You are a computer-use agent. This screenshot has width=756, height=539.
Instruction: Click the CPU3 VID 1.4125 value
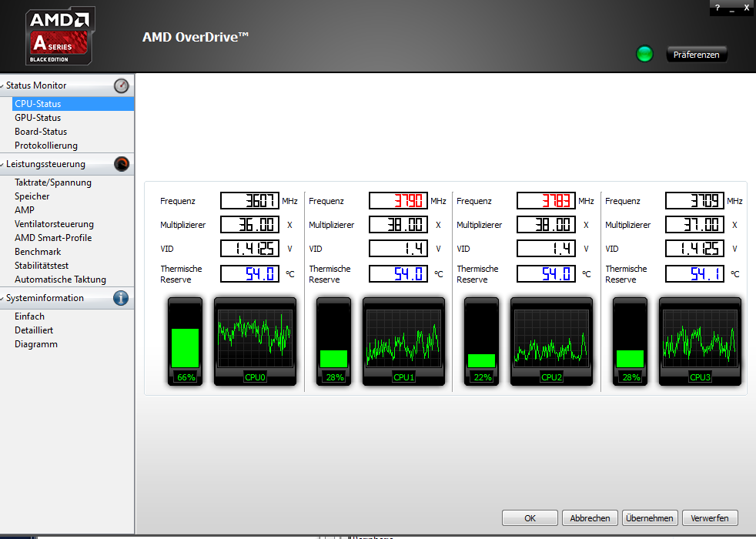pos(694,249)
